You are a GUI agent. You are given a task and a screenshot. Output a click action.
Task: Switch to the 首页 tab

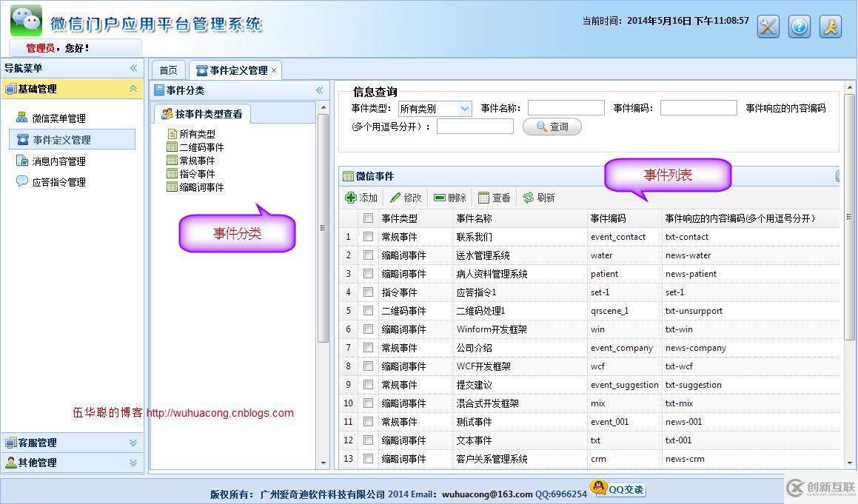(169, 70)
